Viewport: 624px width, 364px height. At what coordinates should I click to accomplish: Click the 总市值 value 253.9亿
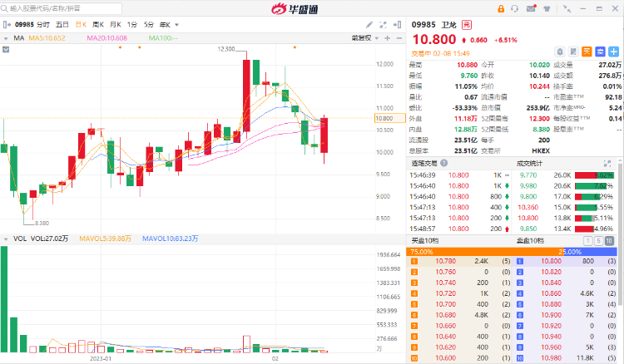537,108
